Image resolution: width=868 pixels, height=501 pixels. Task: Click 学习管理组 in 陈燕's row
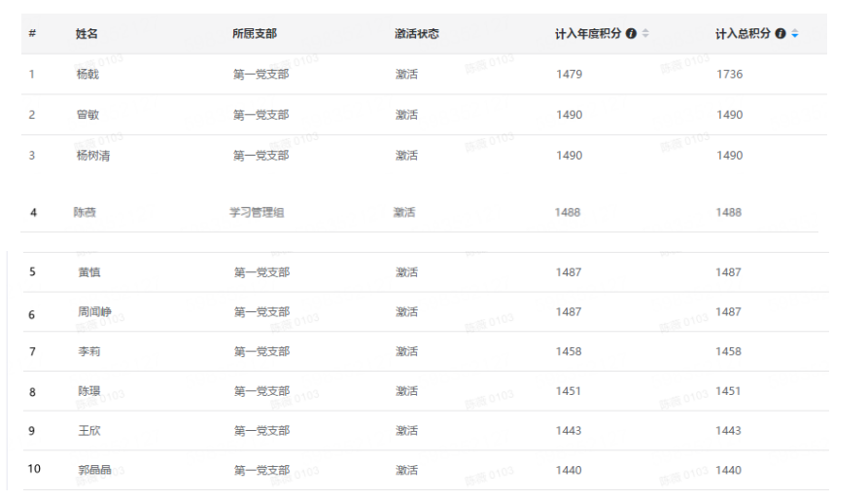pyautogui.click(x=257, y=212)
